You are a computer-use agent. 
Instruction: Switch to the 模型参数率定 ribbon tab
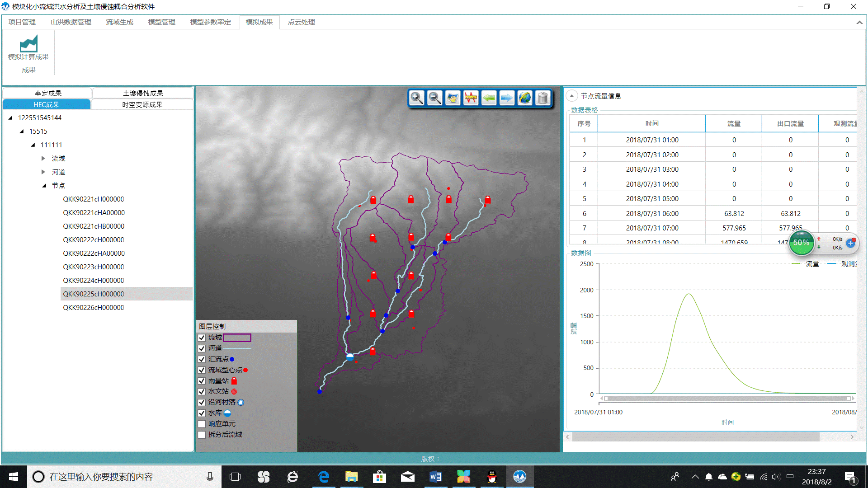(210, 22)
